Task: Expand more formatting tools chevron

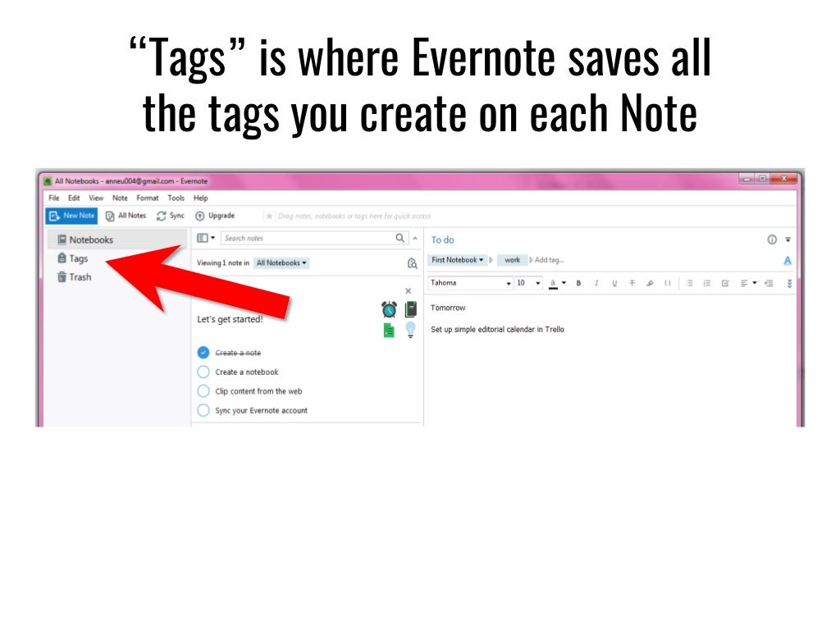Action: click(x=789, y=283)
